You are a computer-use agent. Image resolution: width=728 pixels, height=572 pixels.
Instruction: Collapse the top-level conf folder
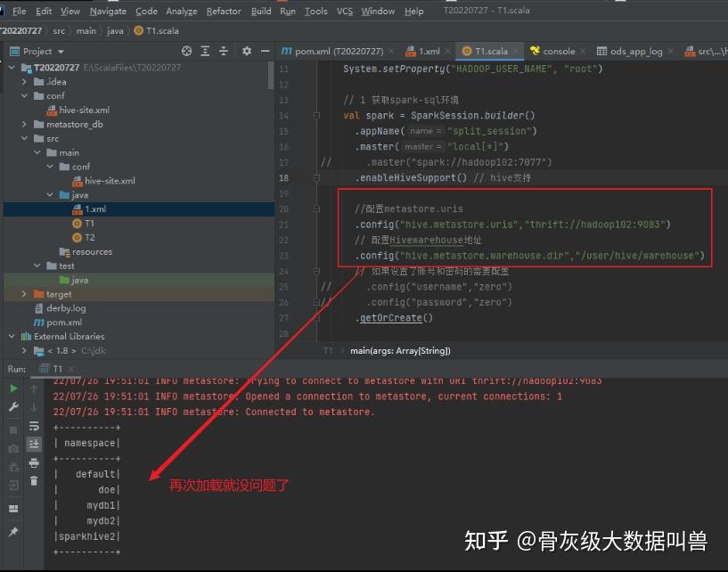click(24, 95)
